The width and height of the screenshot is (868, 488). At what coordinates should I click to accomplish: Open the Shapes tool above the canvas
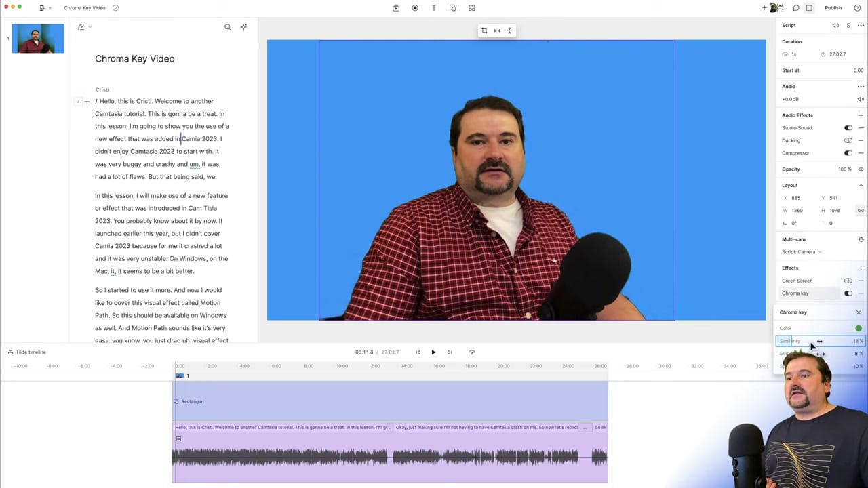click(453, 7)
